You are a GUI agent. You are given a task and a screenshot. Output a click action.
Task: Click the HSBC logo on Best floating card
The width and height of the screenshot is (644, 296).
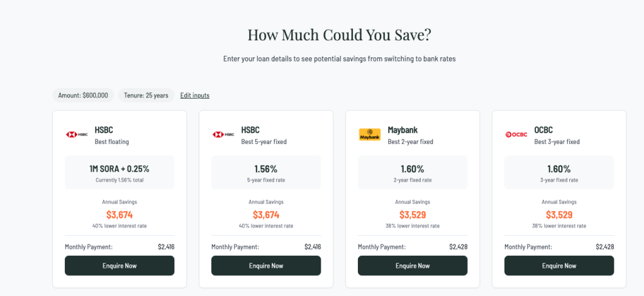(x=77, y=134)
